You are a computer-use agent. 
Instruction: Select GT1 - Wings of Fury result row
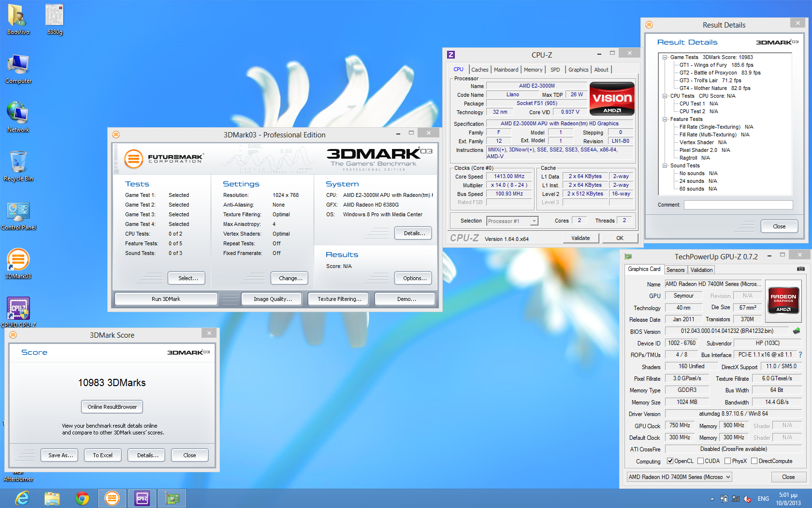[716, 65]
